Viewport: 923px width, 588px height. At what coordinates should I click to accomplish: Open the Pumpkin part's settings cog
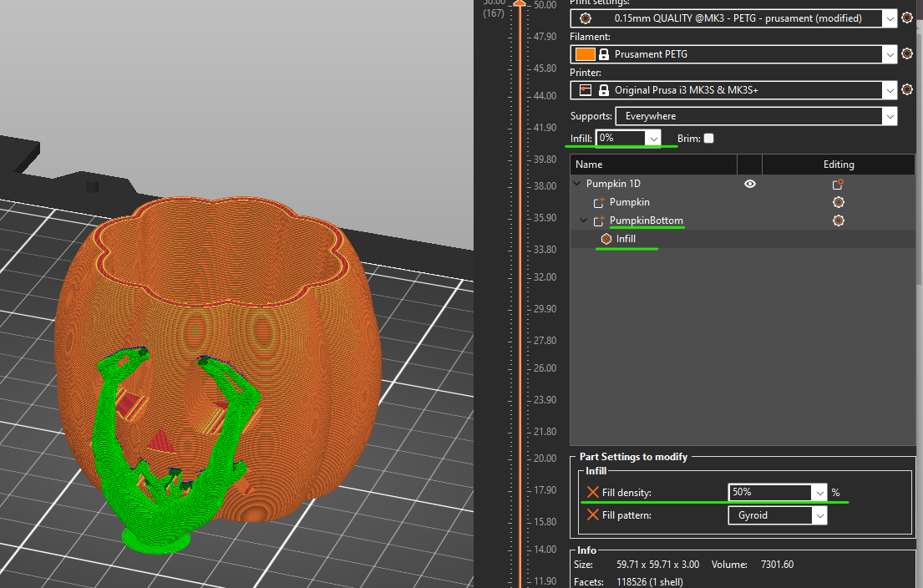point(838,202)
